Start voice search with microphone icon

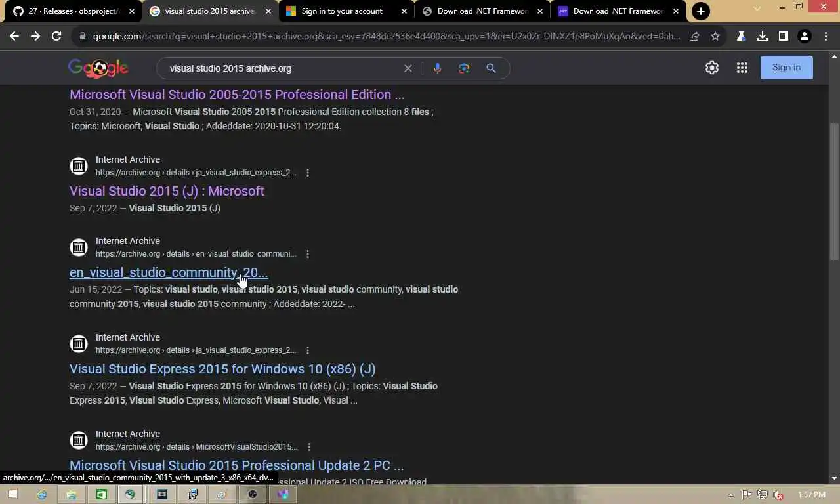[437, 68]
